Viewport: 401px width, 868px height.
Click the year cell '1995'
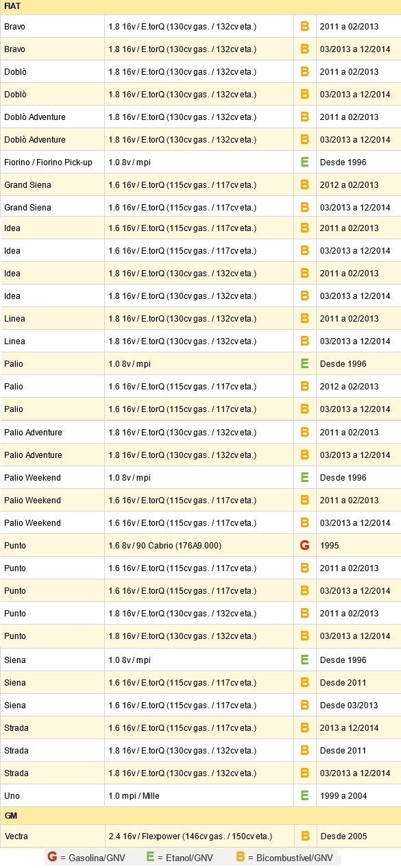[x=359, y=546]
